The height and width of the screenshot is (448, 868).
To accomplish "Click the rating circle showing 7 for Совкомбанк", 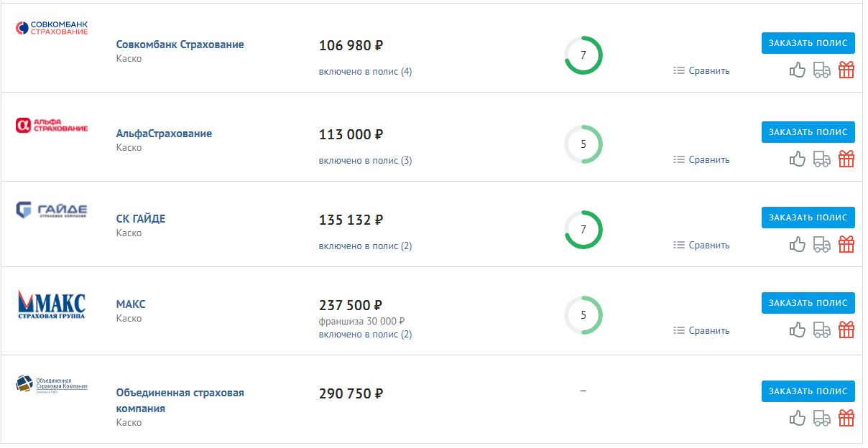I will 583,55.
